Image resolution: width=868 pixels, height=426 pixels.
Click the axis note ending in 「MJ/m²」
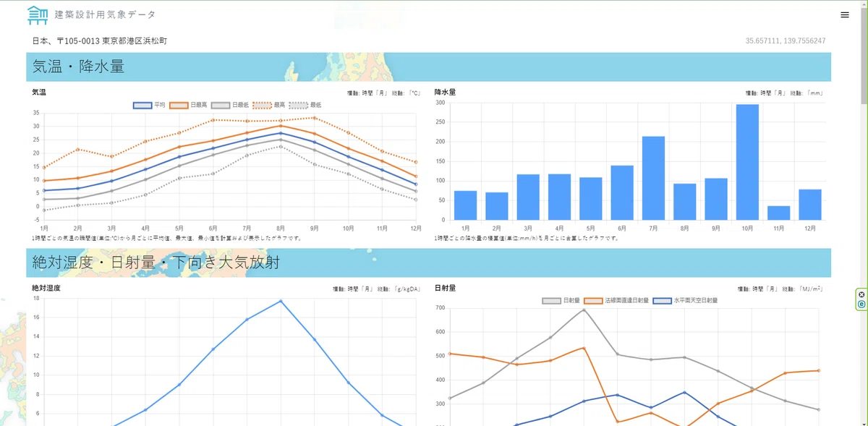[780, 289]
